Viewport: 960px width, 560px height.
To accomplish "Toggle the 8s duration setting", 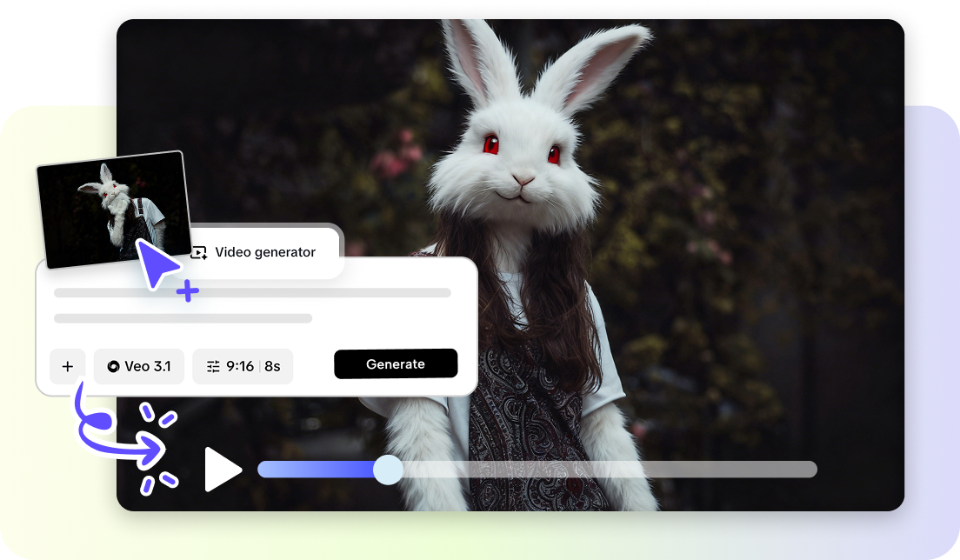I will coord(277,366).
